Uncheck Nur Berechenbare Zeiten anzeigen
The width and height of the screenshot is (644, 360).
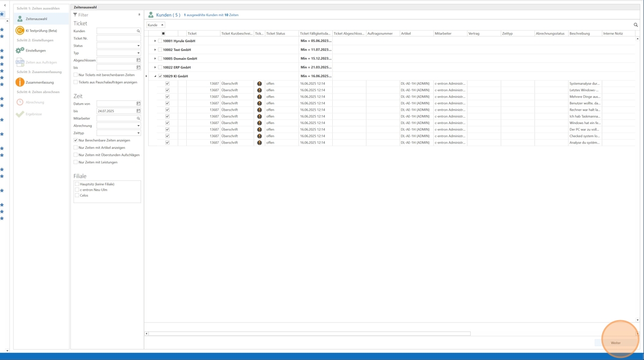[76, 140]
